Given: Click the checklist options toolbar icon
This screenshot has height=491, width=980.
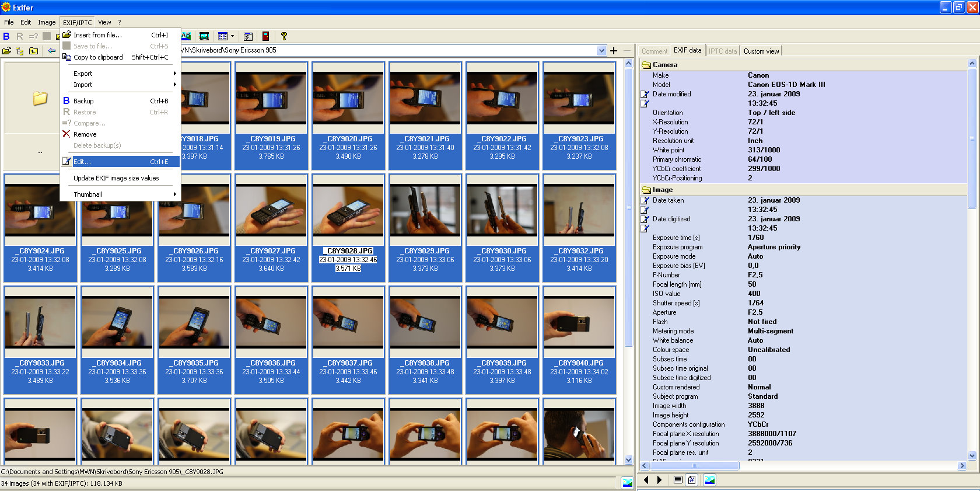Looking at the screenshot, I should [248, 36].
